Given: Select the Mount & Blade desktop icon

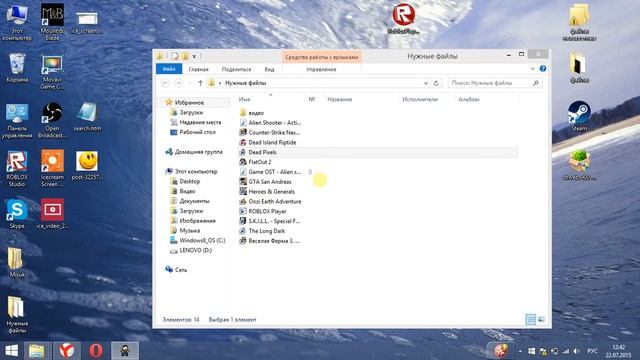Looking at the screenshot, I should click(52, 22).
